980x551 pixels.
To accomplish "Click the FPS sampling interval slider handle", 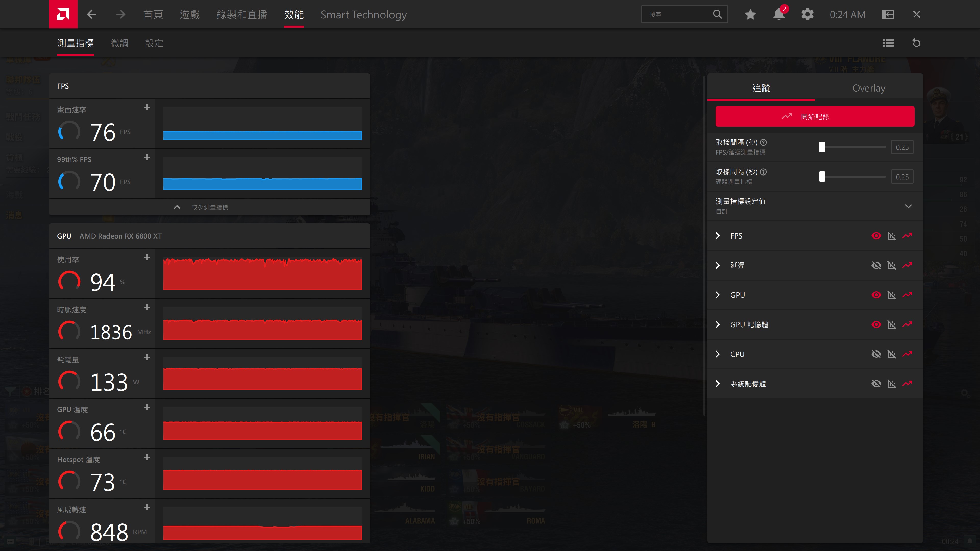I will [x=822, y=147].
